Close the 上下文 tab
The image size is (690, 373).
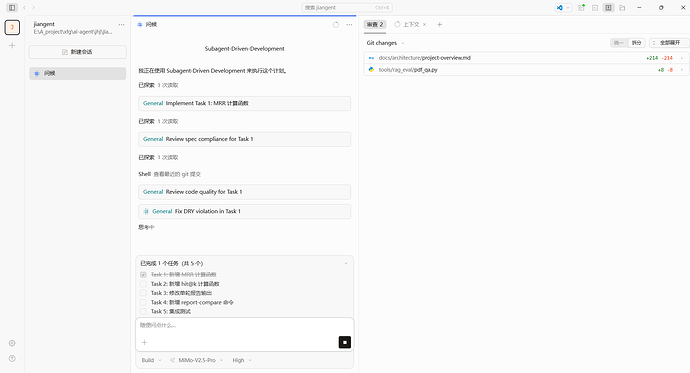(425, 25)
